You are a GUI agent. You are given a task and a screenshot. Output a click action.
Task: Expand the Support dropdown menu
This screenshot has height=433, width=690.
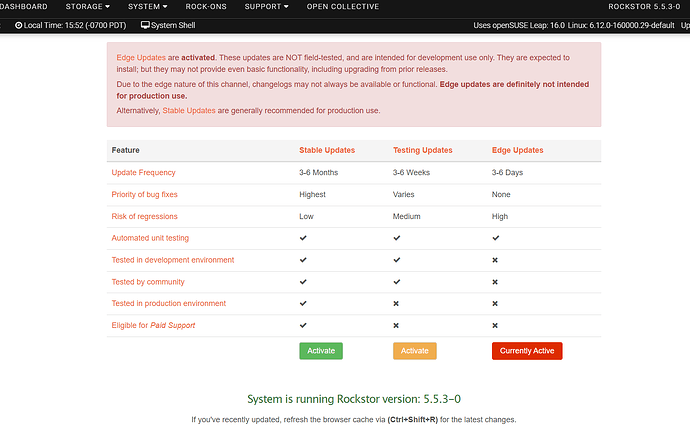coord(266,7)
